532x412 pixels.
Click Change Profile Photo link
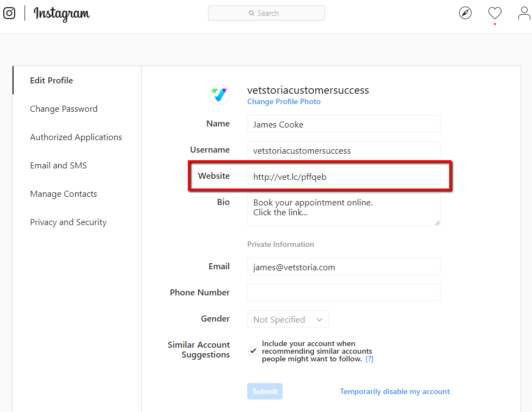coord(284,101)
